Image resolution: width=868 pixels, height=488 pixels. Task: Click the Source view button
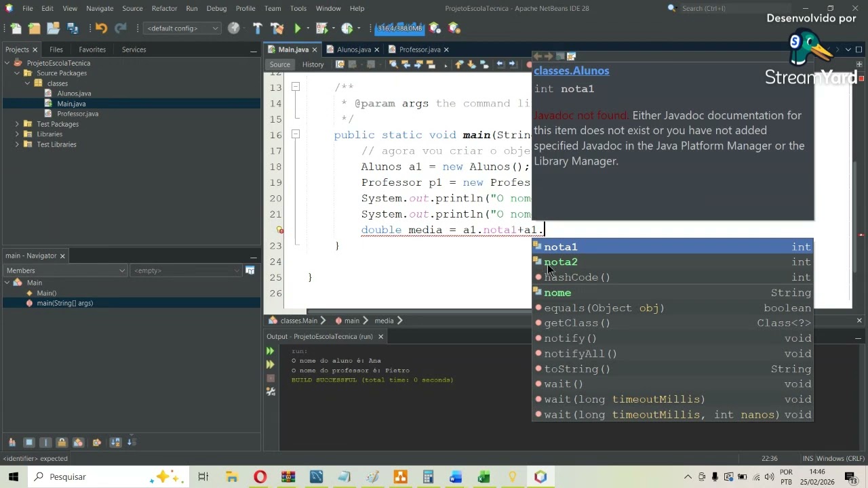tap(279, 64)
